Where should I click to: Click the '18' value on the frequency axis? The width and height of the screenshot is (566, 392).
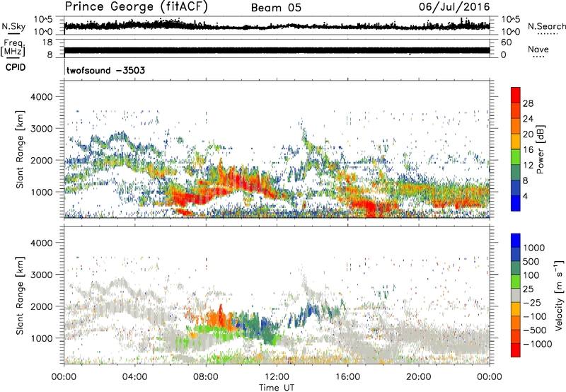(x=47, y=42)
